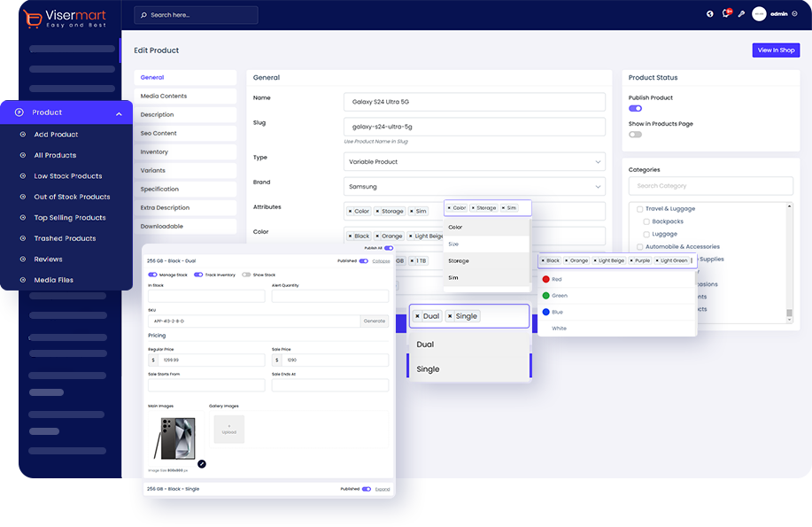
Task: Click the edit pencil on the main image
Action: (x=202, y=464)
